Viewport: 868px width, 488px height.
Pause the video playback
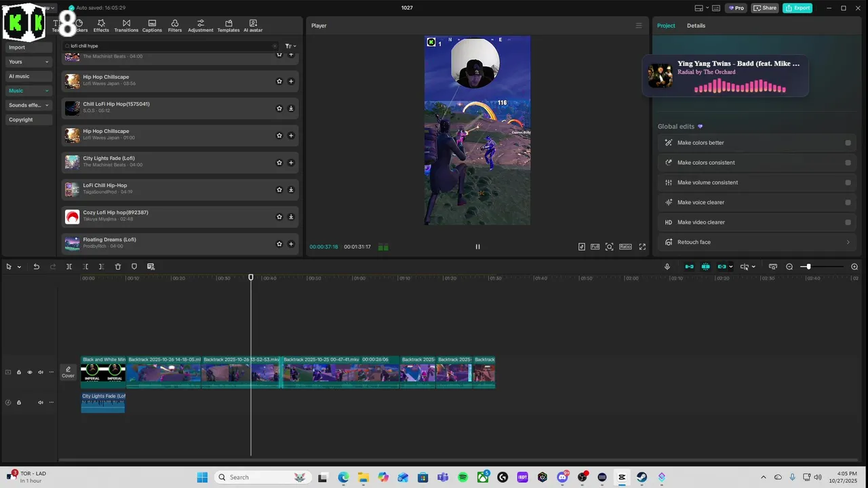[477, 247]
